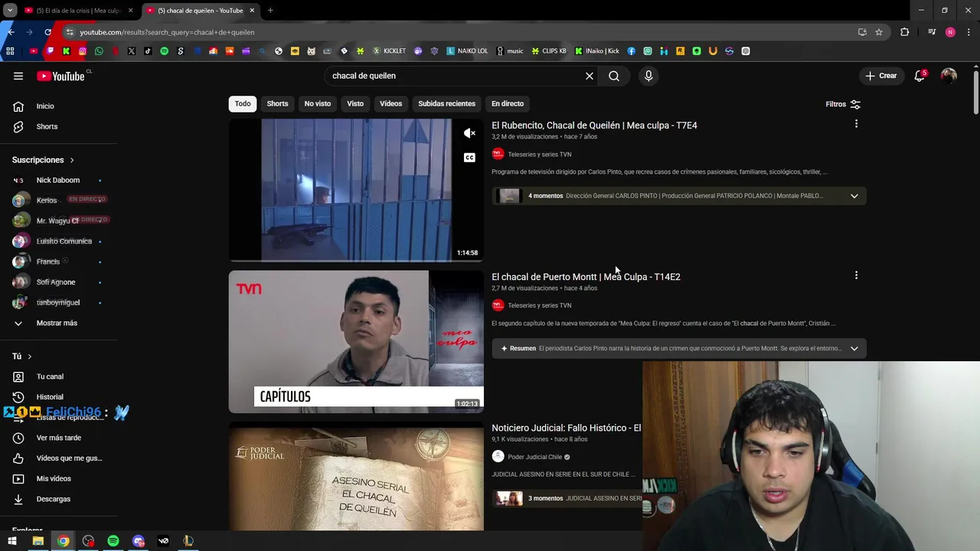
Task: Open more options for Puerto Montt video
Action: click(856, 275)
